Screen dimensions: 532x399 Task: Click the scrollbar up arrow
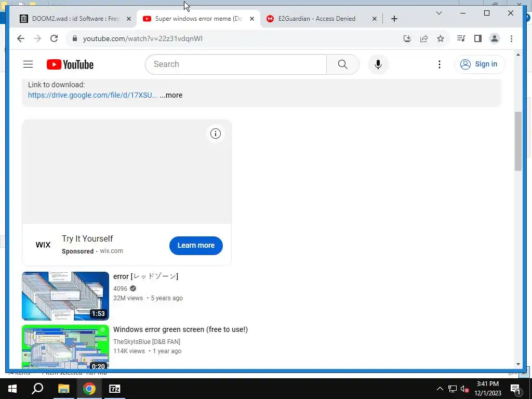click(518, 54)
